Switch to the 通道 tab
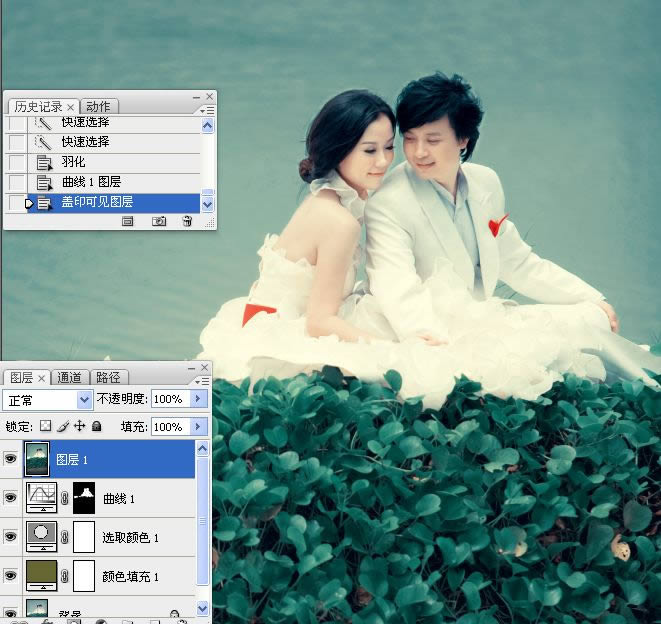The image size is (661, 624). point(69,377)
